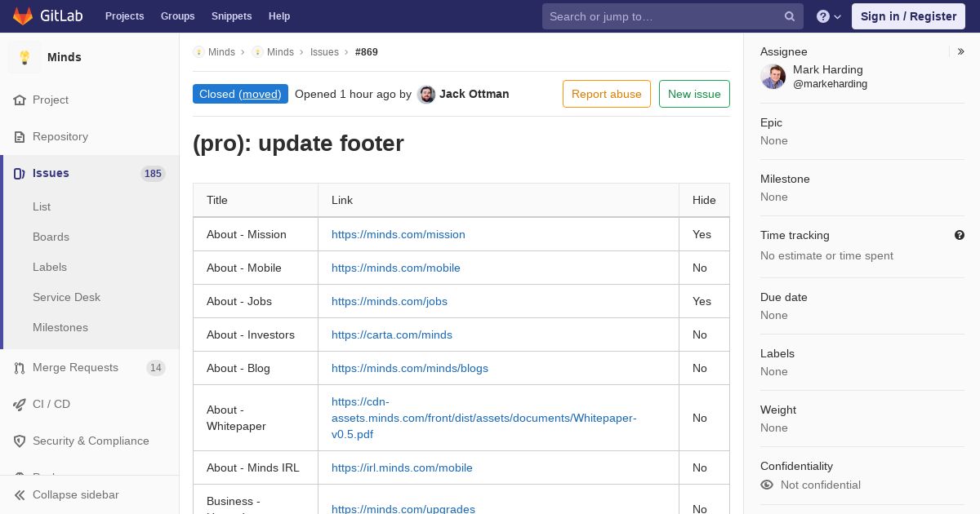Focus the Search or jump to field
980x514 pixels.
(673, 16)
